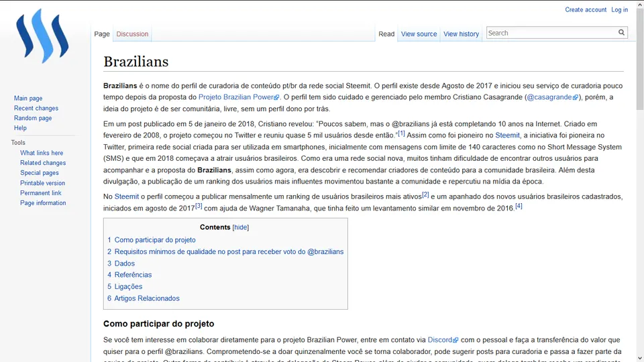The image size is (644, 362).
Task: Go to Main page in sidebar
Action: tap(28, 98)
